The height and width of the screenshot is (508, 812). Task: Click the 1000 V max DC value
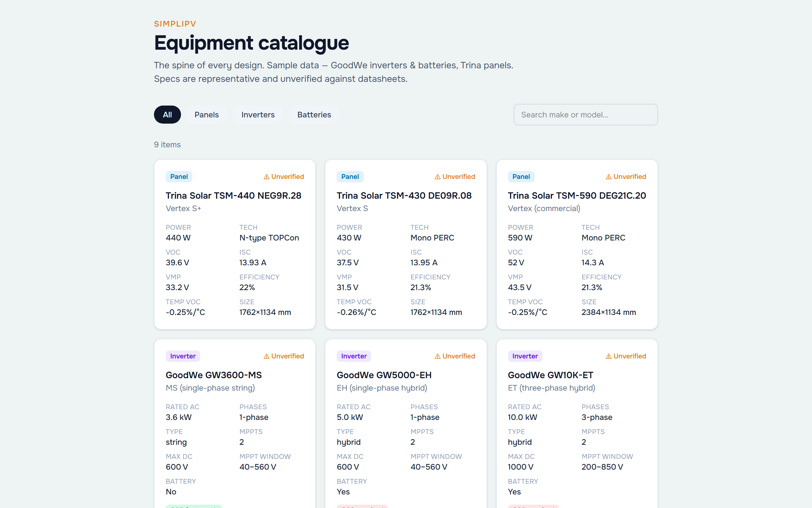click(x=520, y=467)
